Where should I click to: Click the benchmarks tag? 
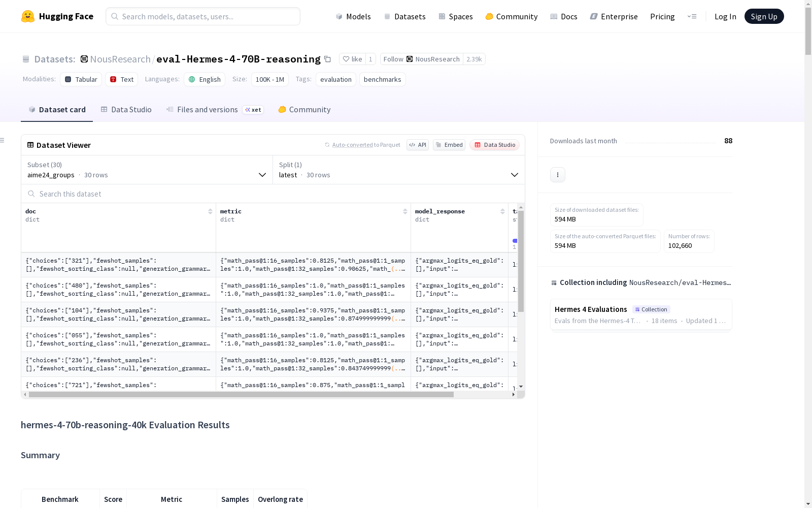(383, 79)
